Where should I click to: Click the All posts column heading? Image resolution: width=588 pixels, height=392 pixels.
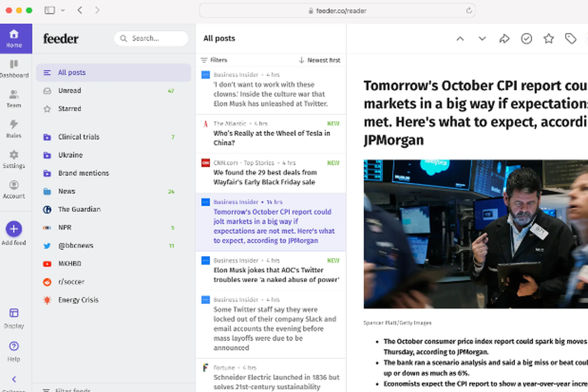point(219,38)
